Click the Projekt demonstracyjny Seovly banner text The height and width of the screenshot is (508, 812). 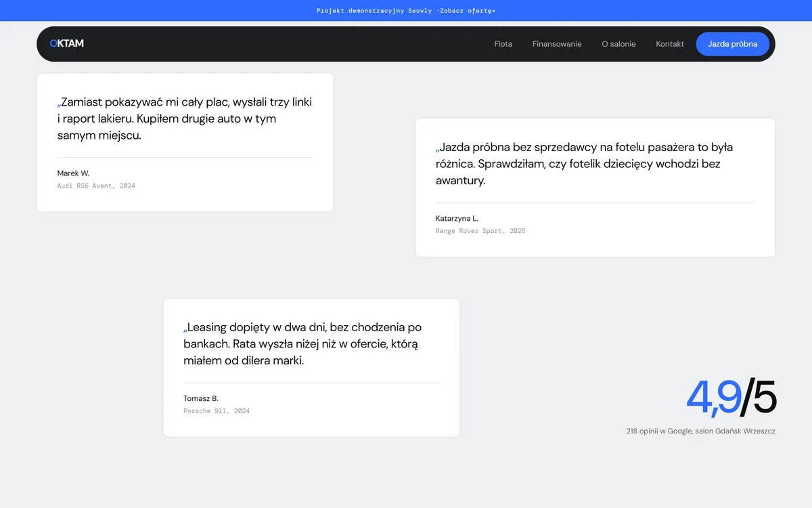pos(376,11)
